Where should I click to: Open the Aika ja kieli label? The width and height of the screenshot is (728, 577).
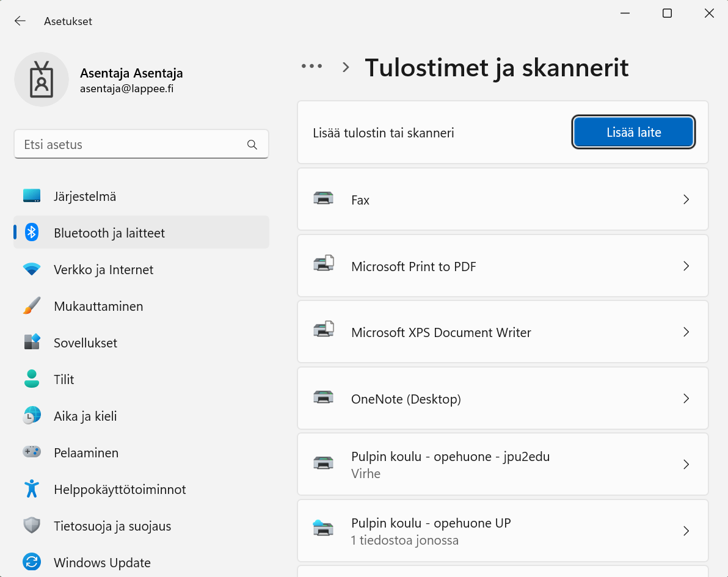coord(86,416)
